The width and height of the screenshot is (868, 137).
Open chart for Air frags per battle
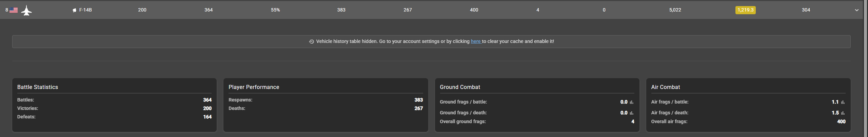click(843, 102)
